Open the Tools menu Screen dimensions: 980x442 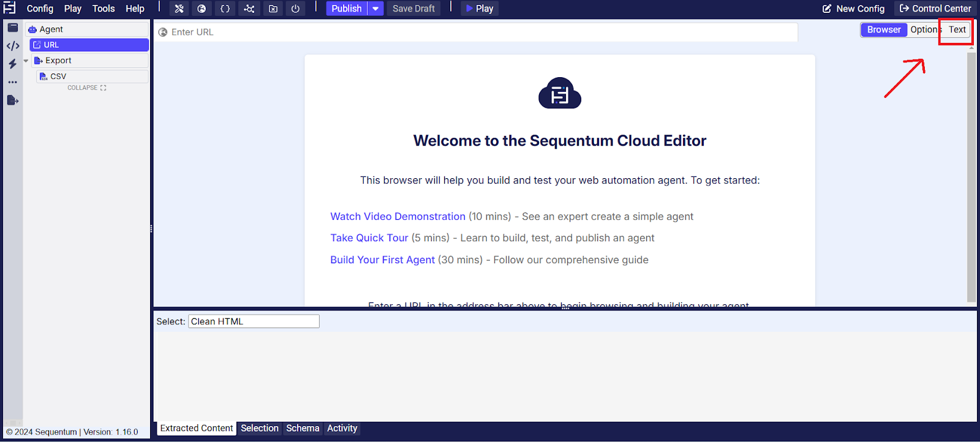(104, 9)
